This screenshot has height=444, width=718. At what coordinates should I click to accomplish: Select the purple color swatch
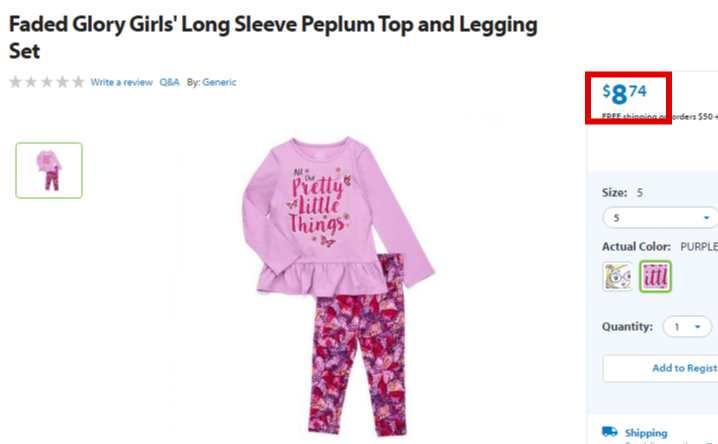[x=655, y=276]
